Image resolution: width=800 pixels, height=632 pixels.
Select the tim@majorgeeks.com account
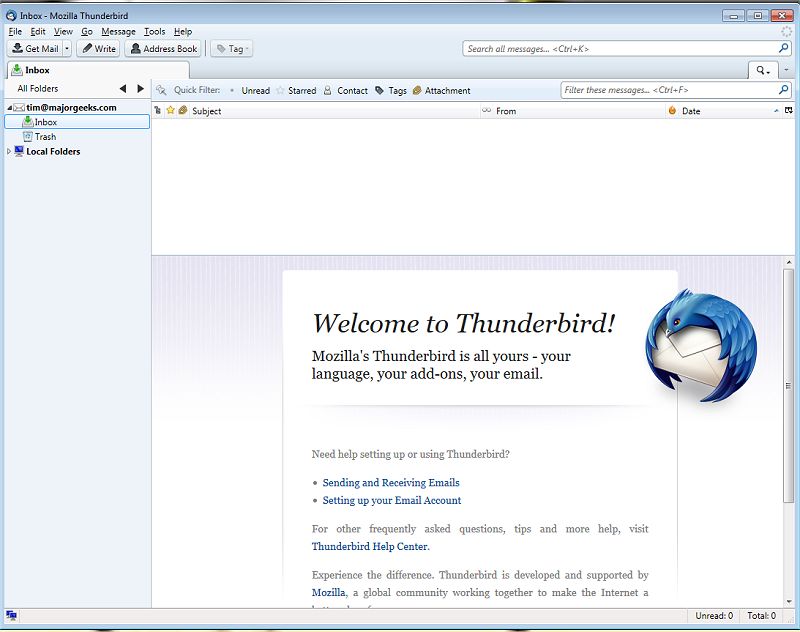[71, 108]
